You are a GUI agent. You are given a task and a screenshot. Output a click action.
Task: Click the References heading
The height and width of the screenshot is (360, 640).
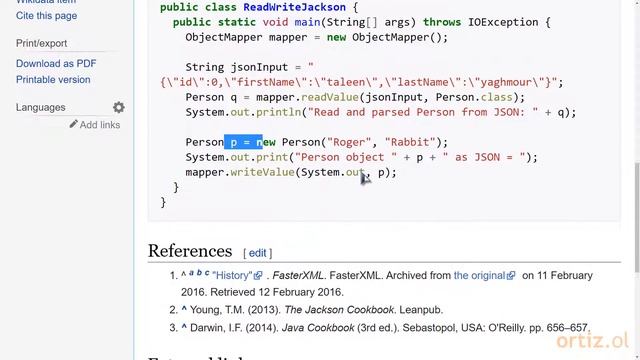tap(190, 251)
